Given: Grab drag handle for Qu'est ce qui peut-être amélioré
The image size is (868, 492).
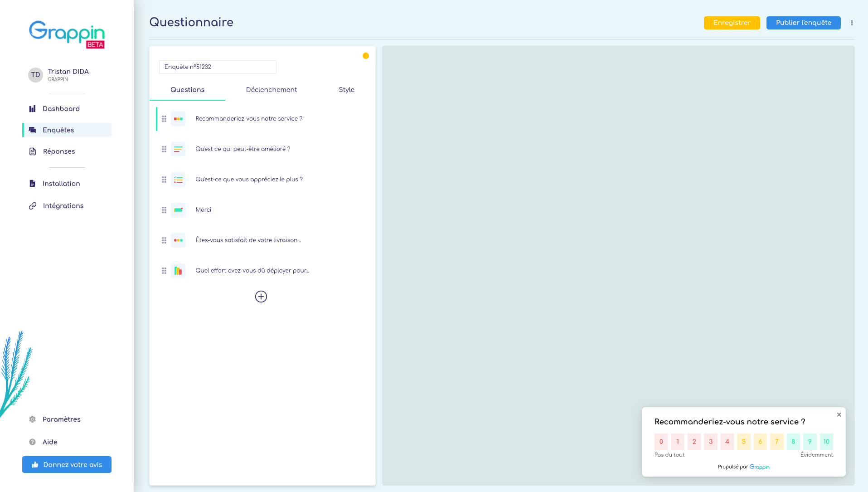Looking at the screenshot, I should pos(164,149).
